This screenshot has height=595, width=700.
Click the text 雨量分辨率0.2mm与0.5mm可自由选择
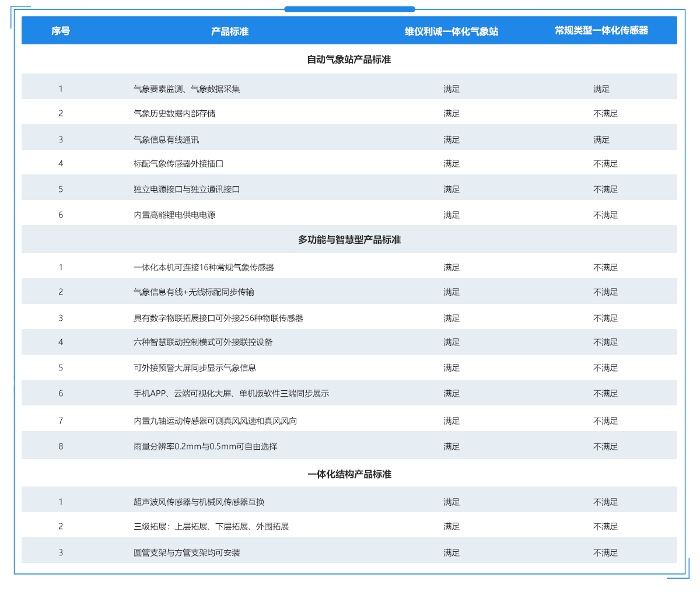pos(205,446)
